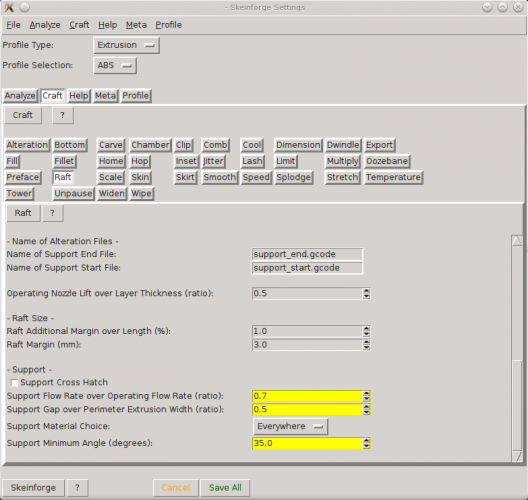The image size is (528, 500).
Task: Open the Profile Selection ABS dropdown
Action: (115, 65)
